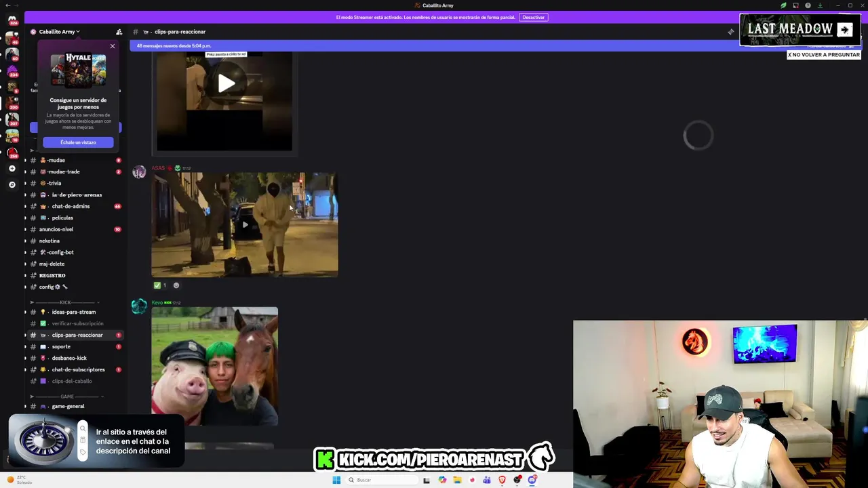
Task: Click the ASAS username
Action: coord(158,168)
